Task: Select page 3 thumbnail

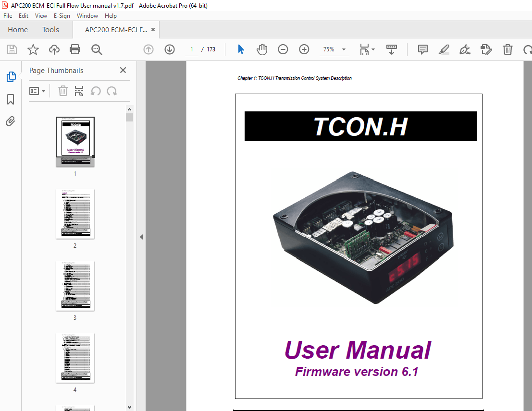Action: (x=75, y=286)
